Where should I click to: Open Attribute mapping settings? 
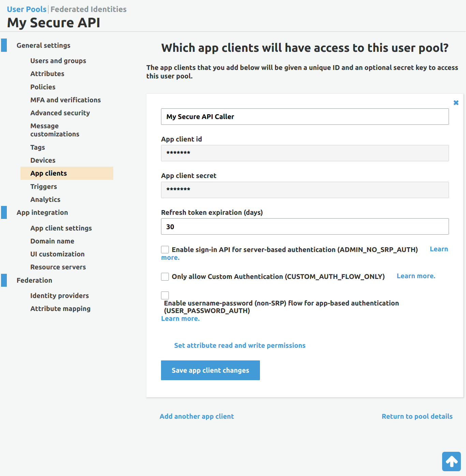pos(60,309)
